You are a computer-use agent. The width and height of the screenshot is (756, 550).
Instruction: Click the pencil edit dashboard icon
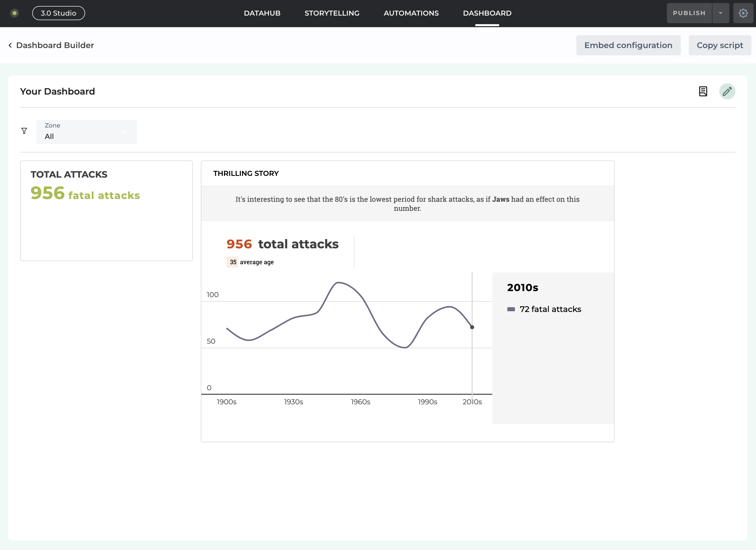(727, 91)
